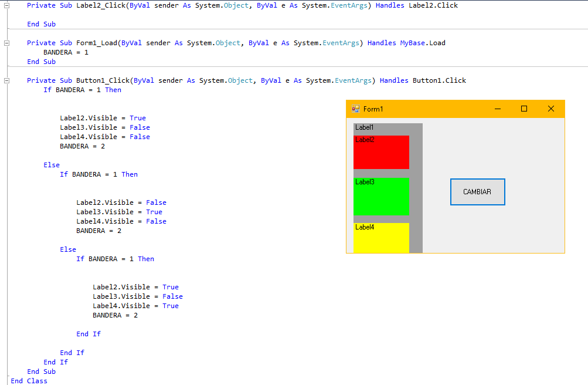This screenshot has width=588, height=385.
Task: Click the CAMBIAR button in Form1
Action: tap(477, 192)
